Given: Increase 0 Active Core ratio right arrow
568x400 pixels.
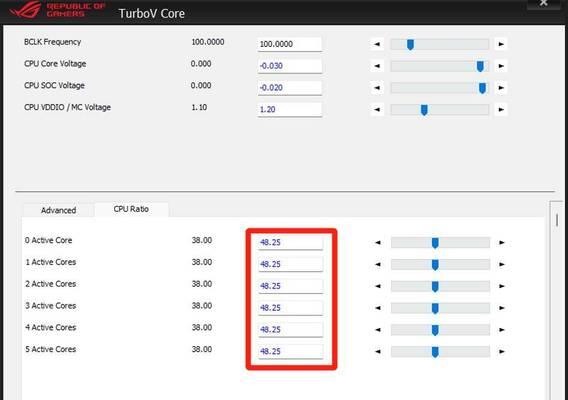Looking at the screenshot, I should pyautogui.click(x=502, y=242).
